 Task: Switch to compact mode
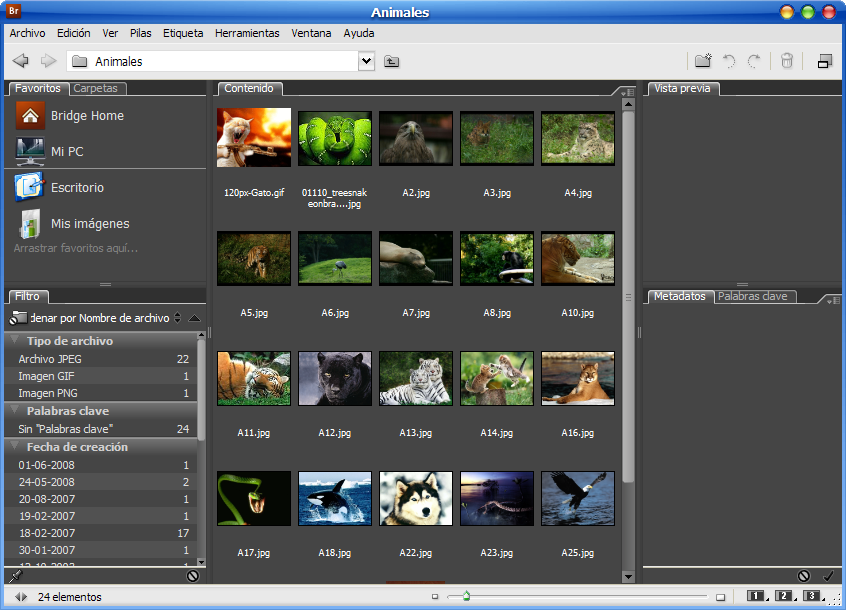tap(824, 61)
